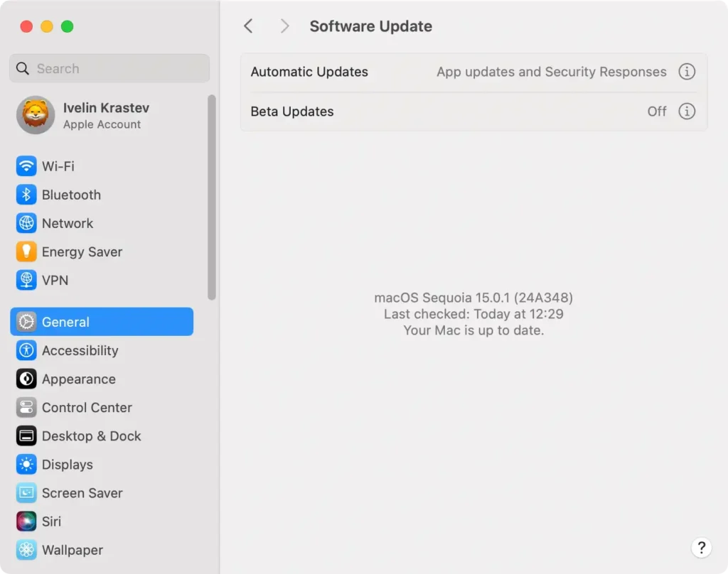The height and width of the screenshot is (574, 728).
Task: Click the Wallpaper flower icon
Action: (x=26, y=550)
